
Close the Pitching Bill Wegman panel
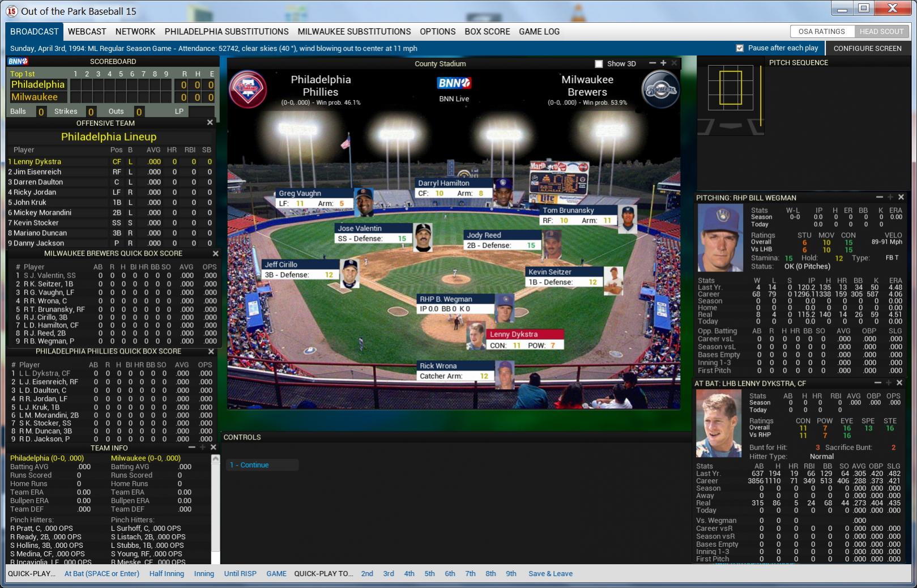901,197
